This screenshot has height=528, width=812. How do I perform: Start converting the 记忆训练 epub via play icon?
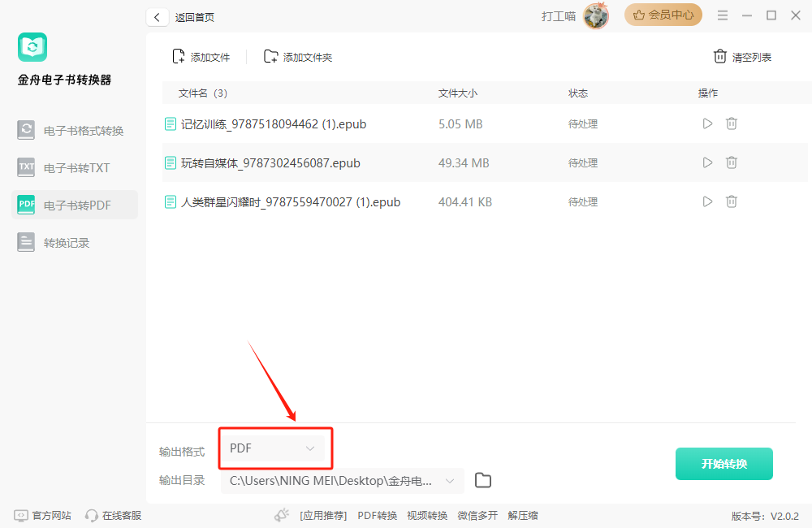[707, 123]
